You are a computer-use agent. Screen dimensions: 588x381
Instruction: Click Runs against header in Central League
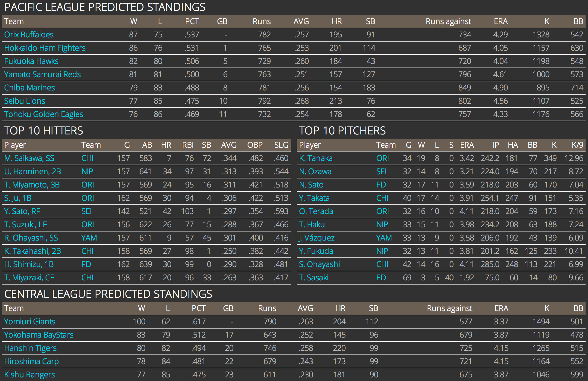(449, 308)
